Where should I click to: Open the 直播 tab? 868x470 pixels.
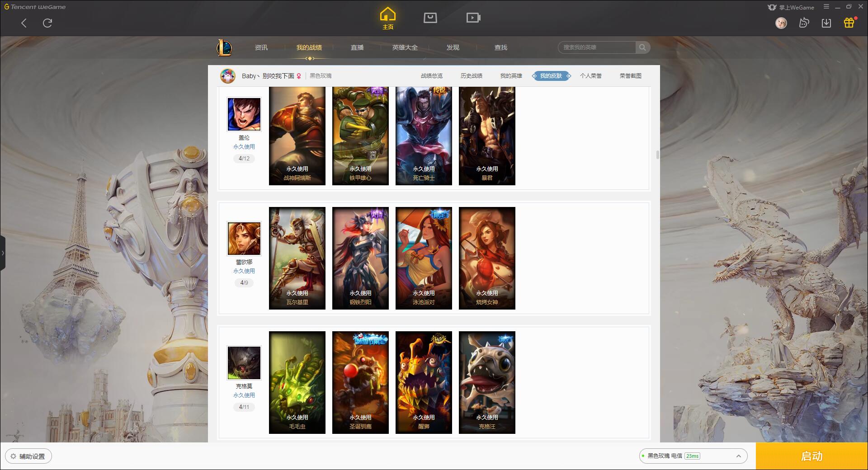tap(357, 47)
